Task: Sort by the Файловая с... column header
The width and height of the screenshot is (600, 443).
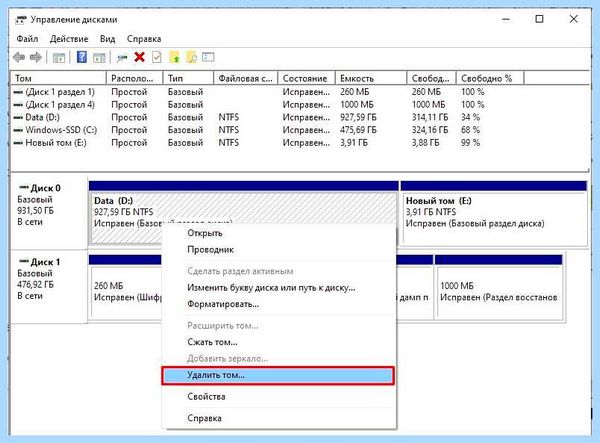Action: coord(246,78)
